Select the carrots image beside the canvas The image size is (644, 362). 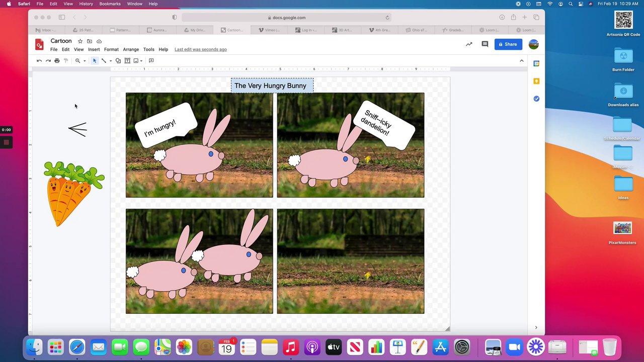pos(74,194)
